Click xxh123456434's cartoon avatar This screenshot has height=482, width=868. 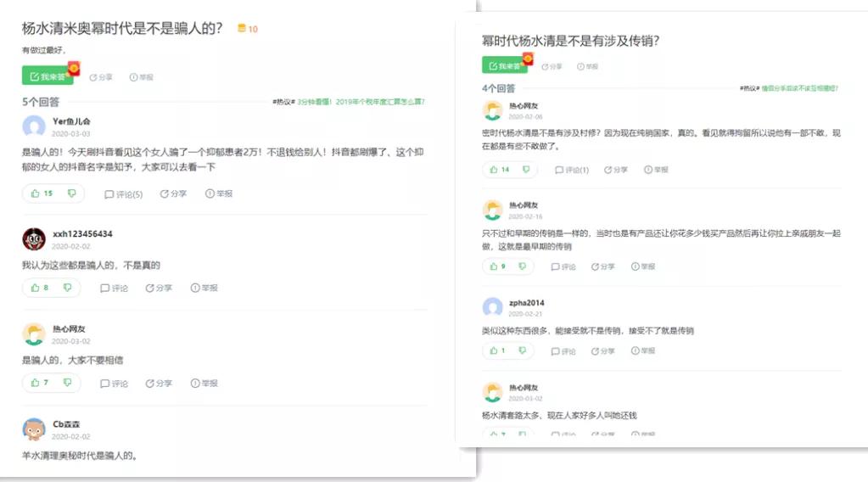(x=34, y=239)
